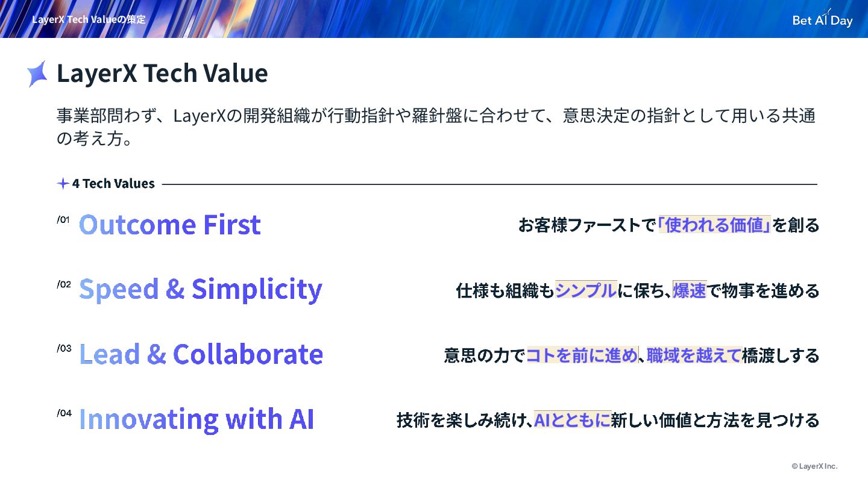Click the Bet AI Day logo
The image size is (868, 488).
pos(822,19)
